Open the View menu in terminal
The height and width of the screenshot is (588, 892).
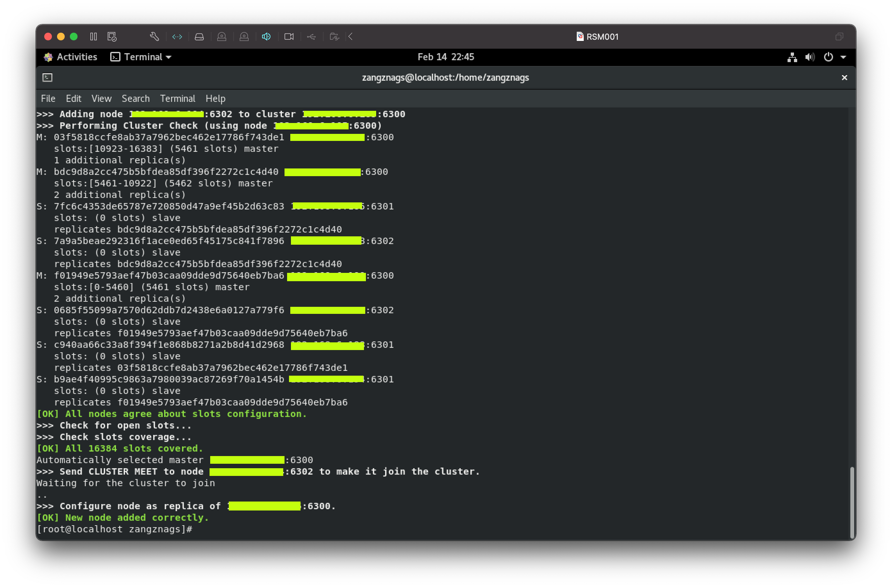(x=101, y=99)
